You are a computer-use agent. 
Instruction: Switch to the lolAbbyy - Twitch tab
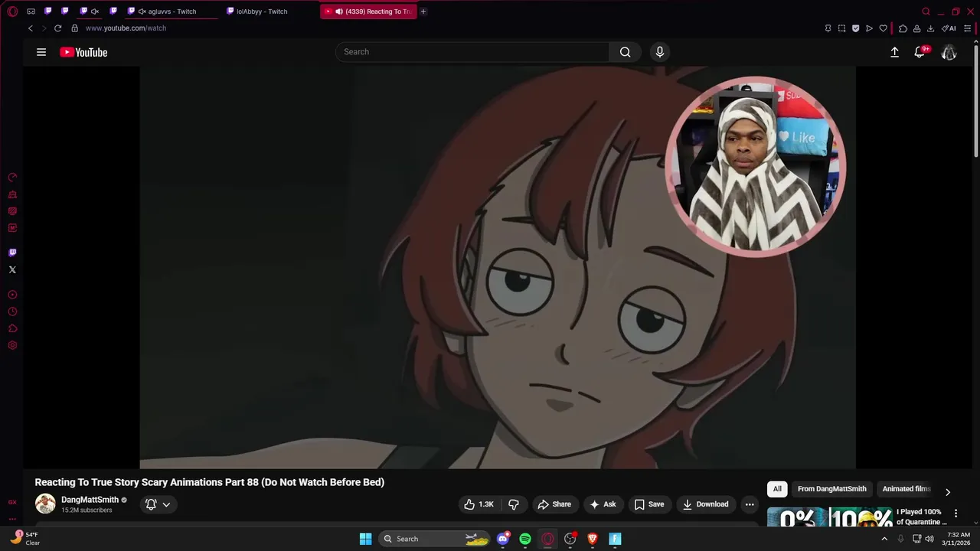coord(262,11)
